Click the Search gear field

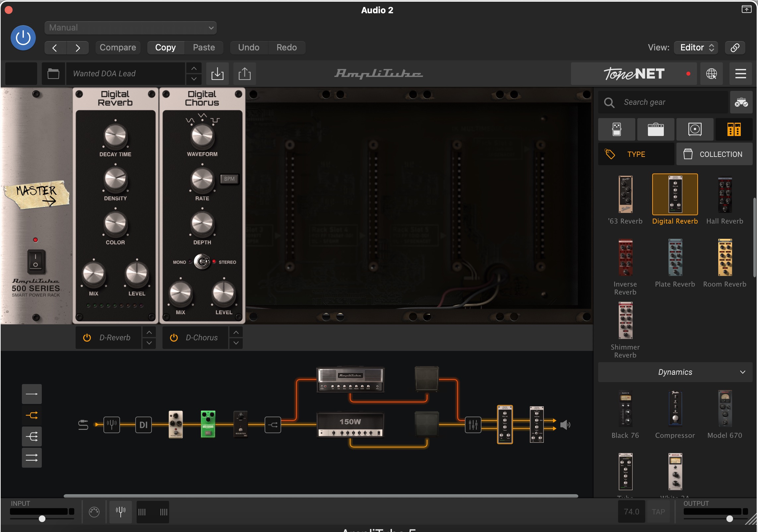click(663, 102)
